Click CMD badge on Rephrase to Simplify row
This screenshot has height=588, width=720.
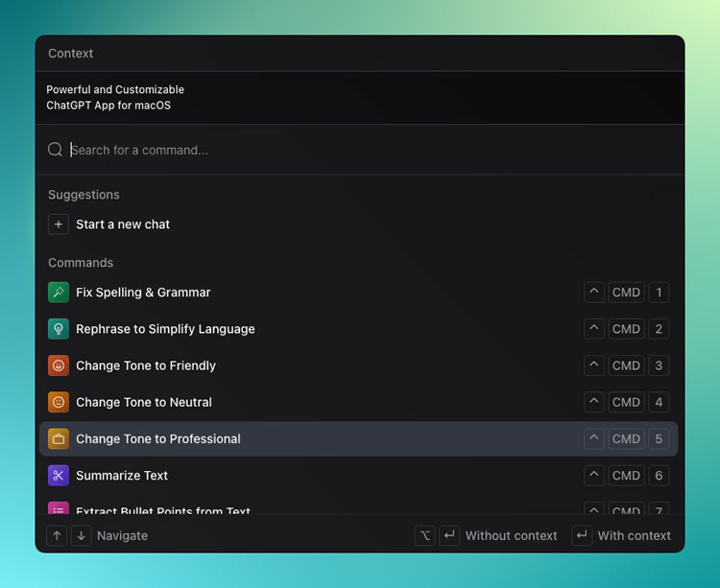tap(626, 329)
